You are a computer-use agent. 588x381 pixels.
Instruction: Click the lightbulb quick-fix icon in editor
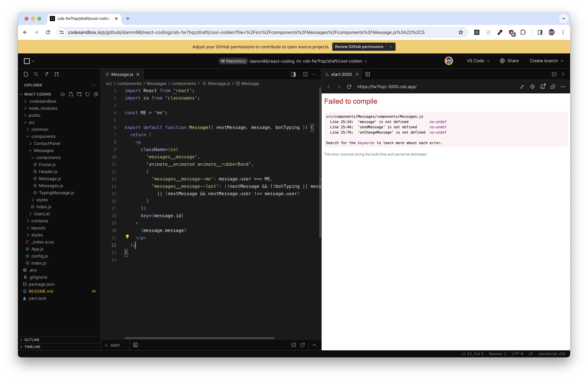coord(127,237)
